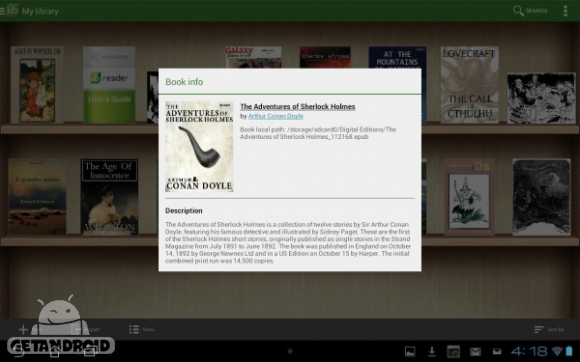The width and height of the screenshot is (580, 362).
Task: Tap the 4:18 clock in status bar
Action: point(530,351)
